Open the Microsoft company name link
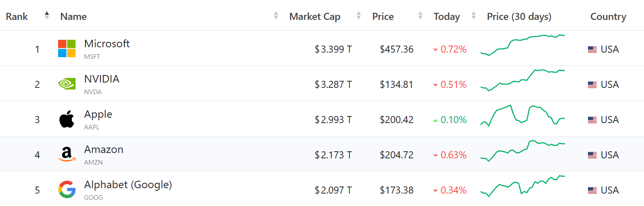 click(107, 44)
